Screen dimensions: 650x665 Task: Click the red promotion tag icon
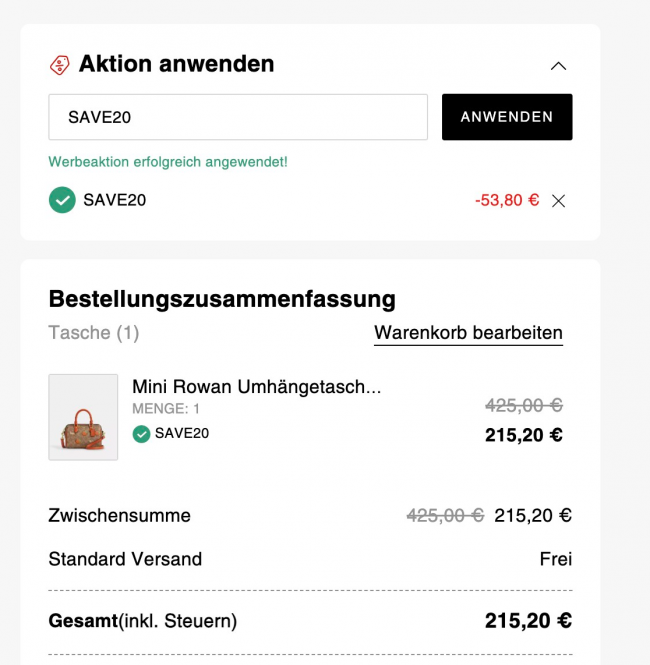tap(60, 65)
